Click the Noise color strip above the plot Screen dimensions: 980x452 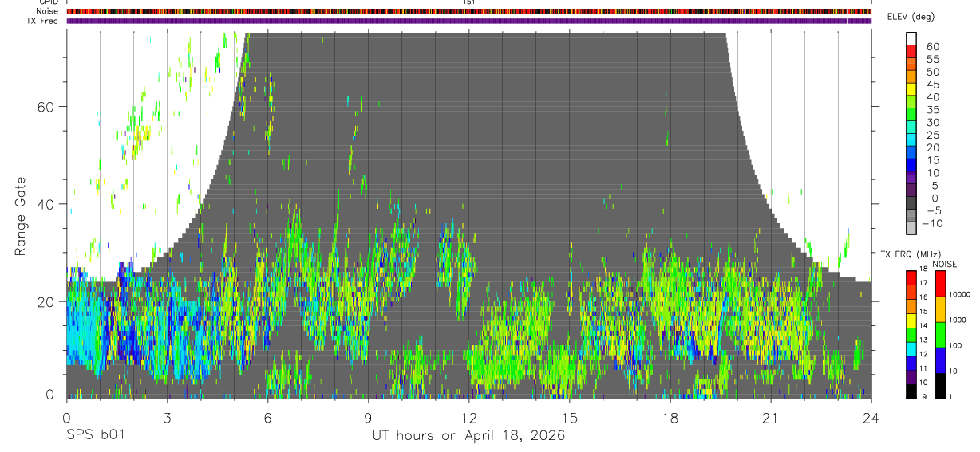pos(468,11)
